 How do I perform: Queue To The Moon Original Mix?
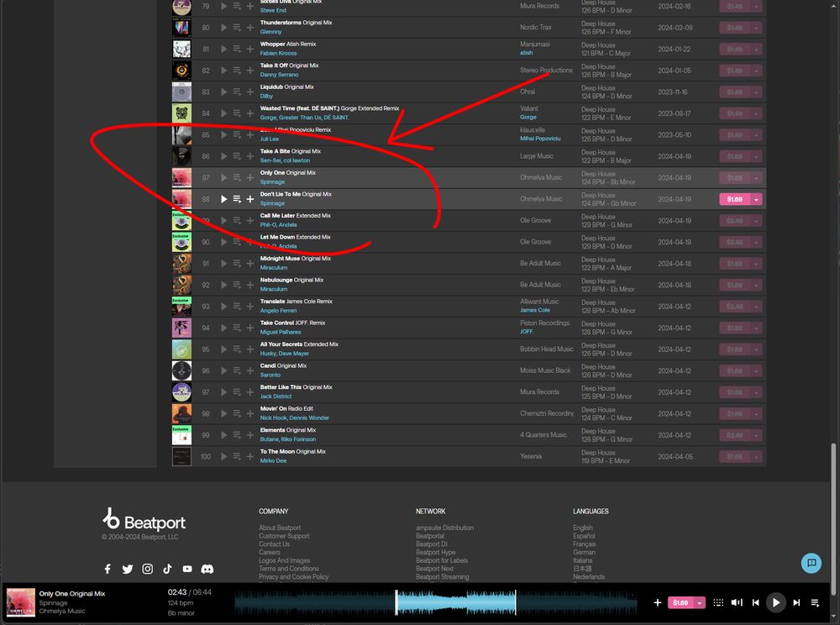(237, 456)
